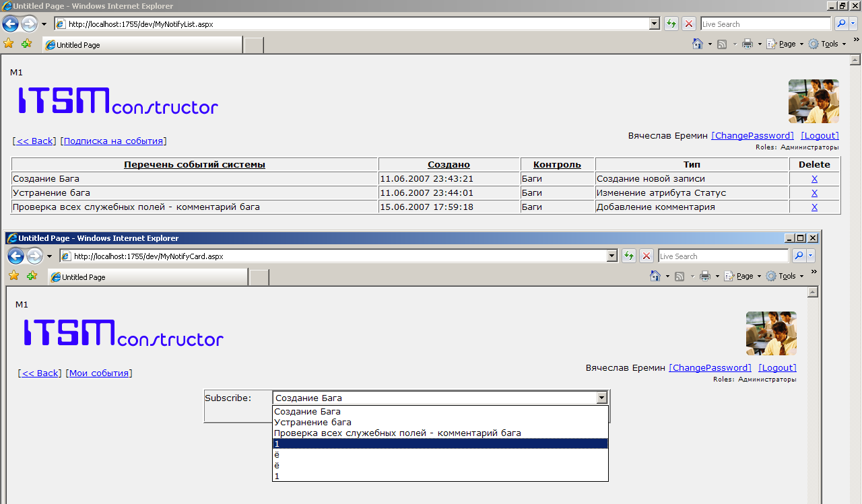The height and width of the screenshot is (504, 862).
Task: Click Add to Favorites icon in MyNotifyCard window
Action: pyautogui.click(x=32, y=276)
